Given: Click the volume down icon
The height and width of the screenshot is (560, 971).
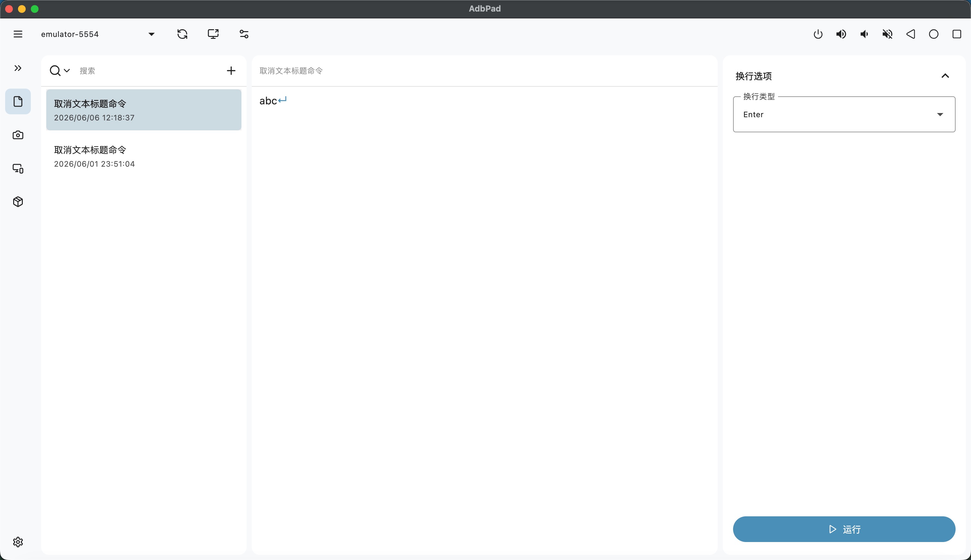Looking at the screenshot, I should (x=864, y=34).
